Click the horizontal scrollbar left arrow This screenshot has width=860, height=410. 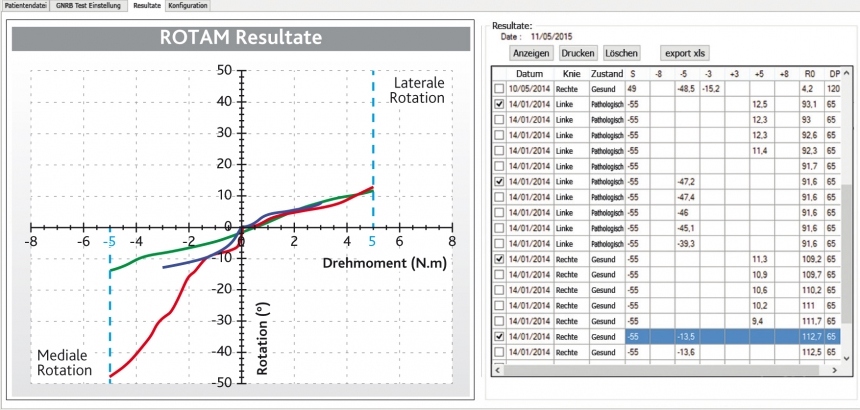(498, 371)
